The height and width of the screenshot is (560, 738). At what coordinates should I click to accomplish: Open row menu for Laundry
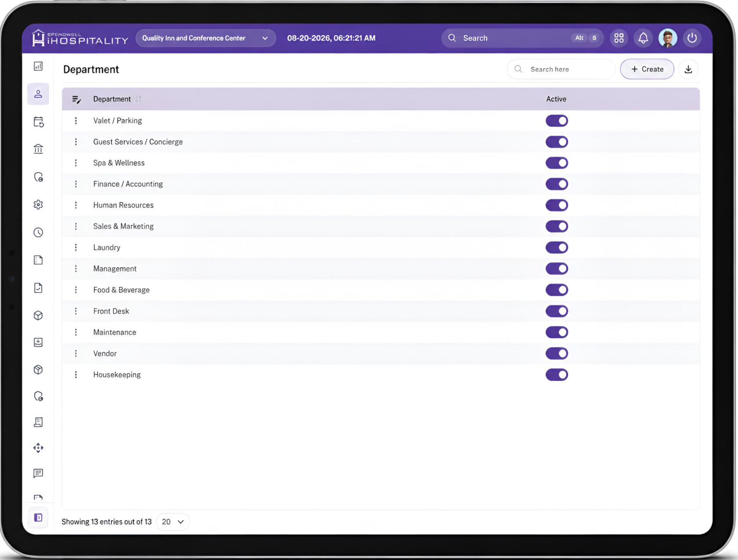pos(76,248)
